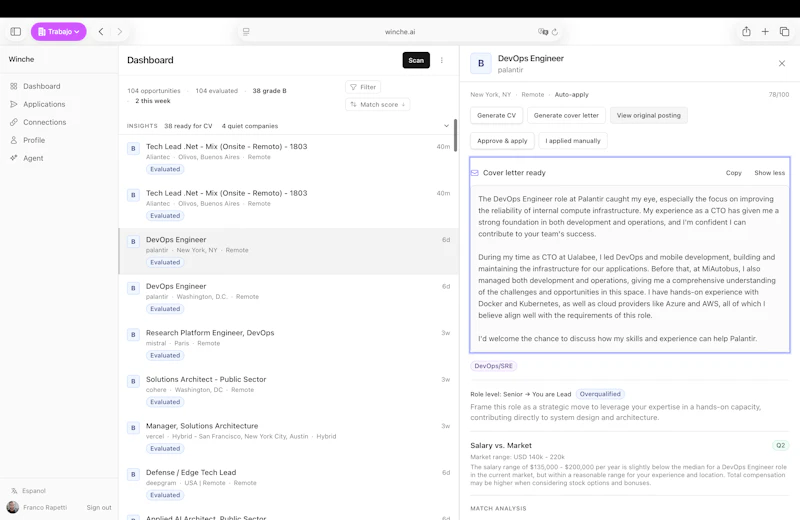
Task: Click the 78/100 match score
Action: coord(779,95)
